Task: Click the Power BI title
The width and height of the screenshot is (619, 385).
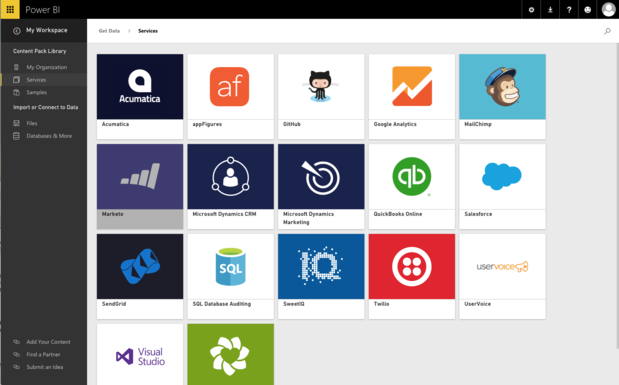Action: [43, 10]
